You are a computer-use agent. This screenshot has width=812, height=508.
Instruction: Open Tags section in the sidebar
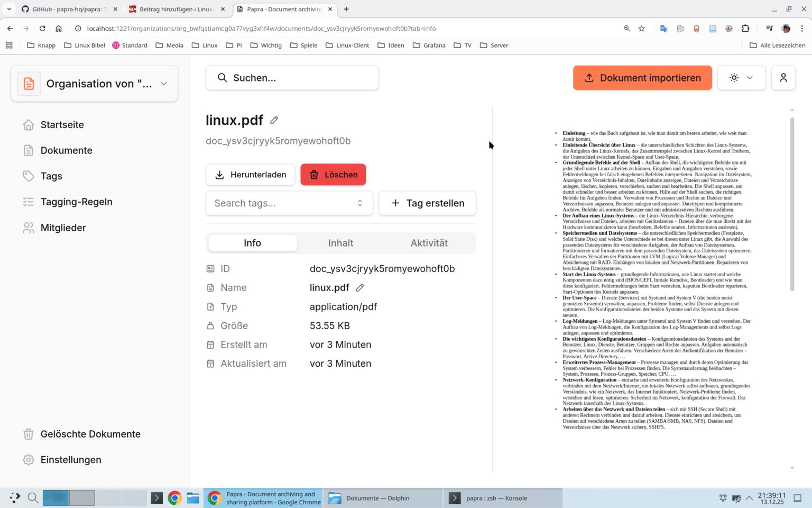51,176
